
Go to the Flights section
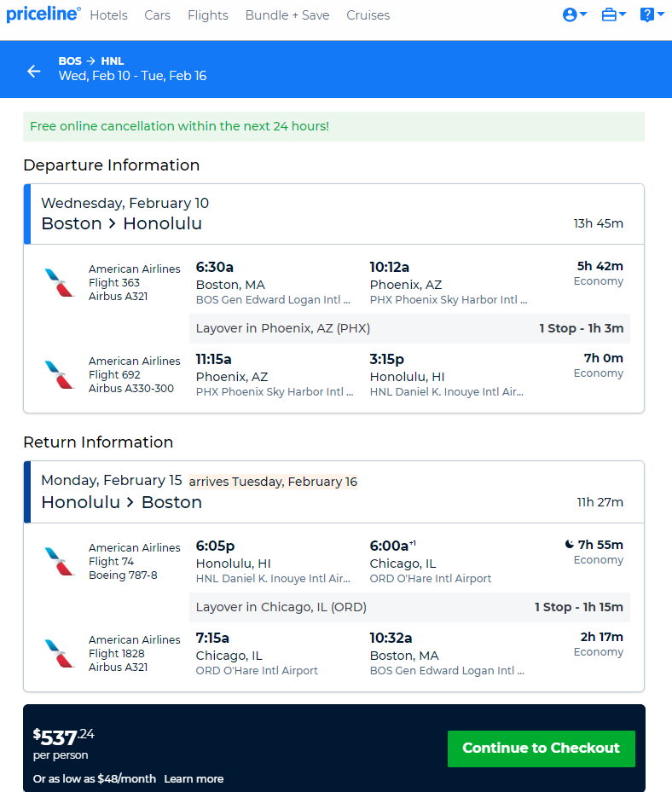(x=208, y=15)
